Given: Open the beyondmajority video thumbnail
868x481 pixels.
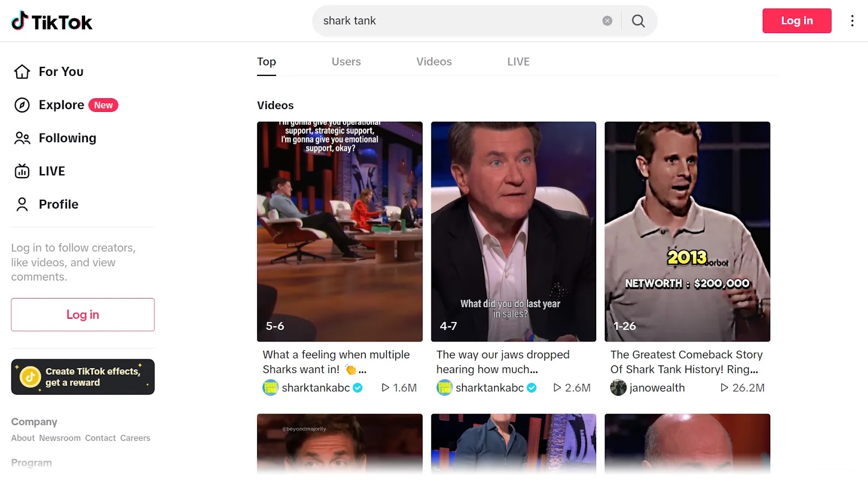Looking at the screenshot, I should [x=340, y=444].
